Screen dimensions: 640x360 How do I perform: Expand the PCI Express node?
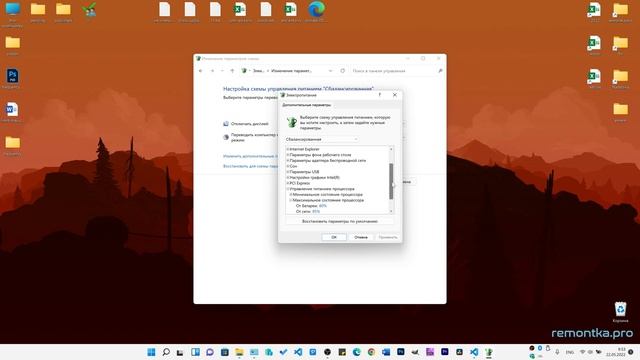point(287,184)
